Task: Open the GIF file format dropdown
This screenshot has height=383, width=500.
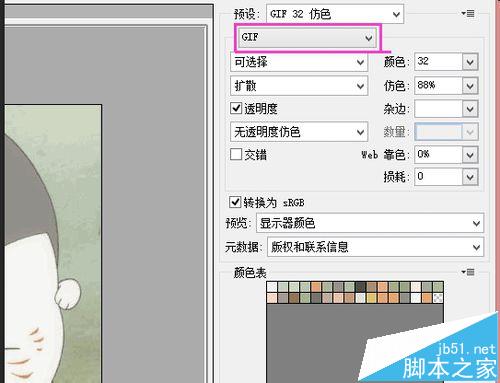Action: [307, 37]
